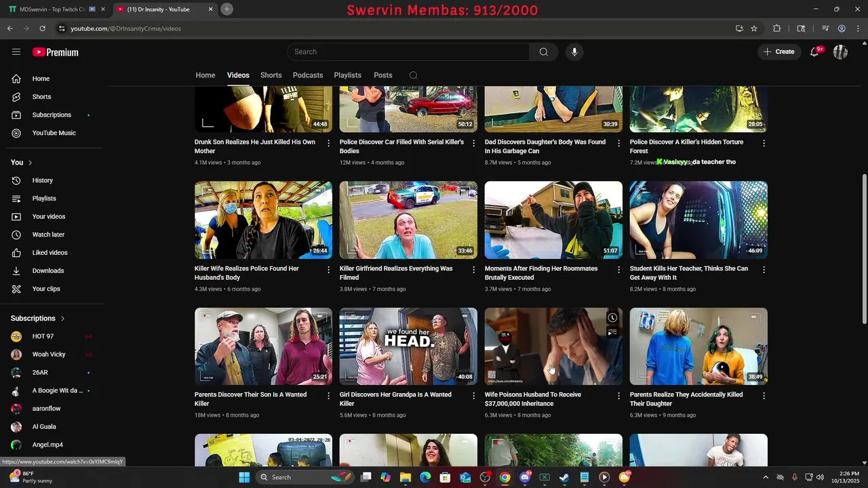Open options for Parents Realize They Accidentally Killed video
The width and height of the screenshot is (868, 488).
764,396
